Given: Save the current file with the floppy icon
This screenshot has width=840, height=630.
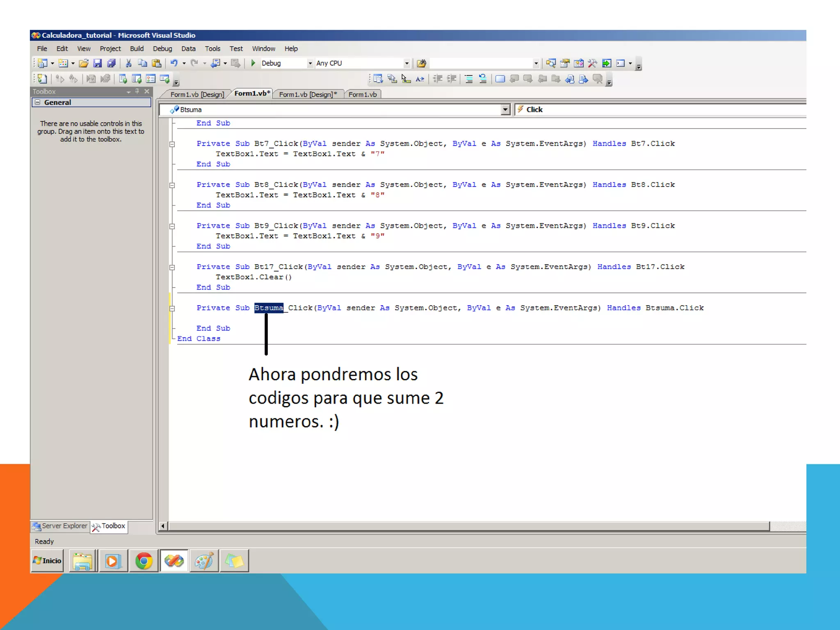Looking at the screenshot, I should (97, 63).
